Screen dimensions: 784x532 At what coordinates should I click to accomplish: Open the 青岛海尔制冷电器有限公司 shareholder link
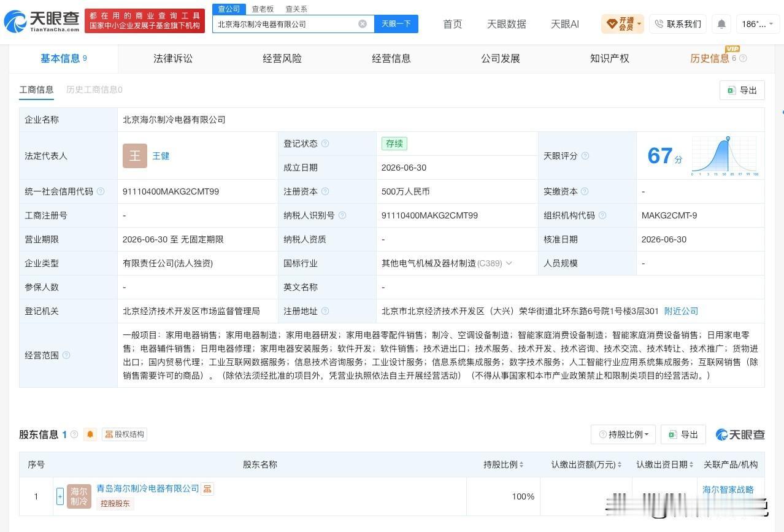pyautogui.click(x=148, y=488)
